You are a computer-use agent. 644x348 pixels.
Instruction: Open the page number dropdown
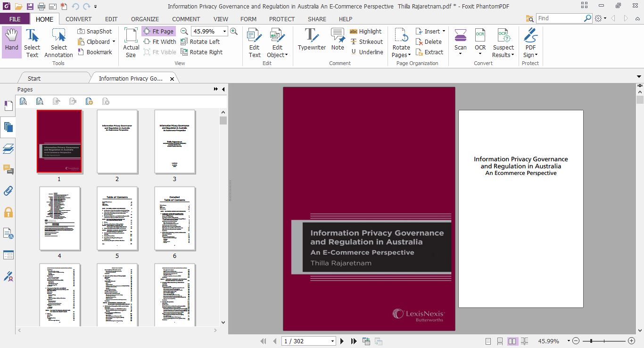point(332,341)
